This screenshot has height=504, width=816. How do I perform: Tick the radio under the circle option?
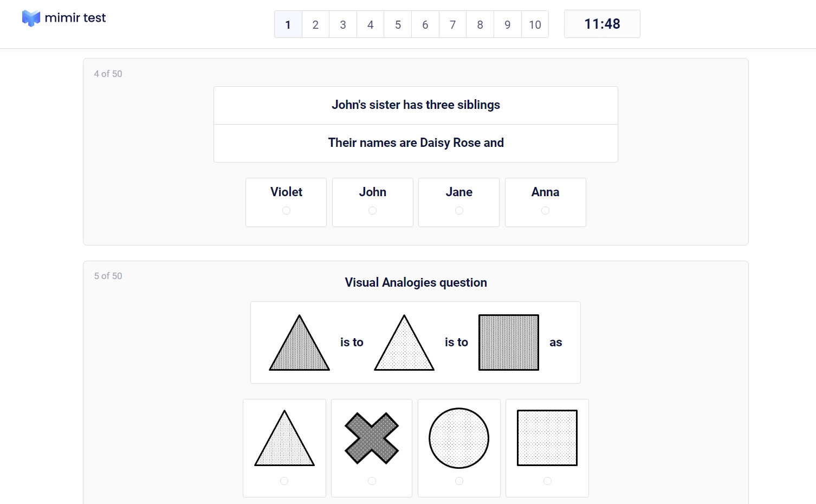459,481
